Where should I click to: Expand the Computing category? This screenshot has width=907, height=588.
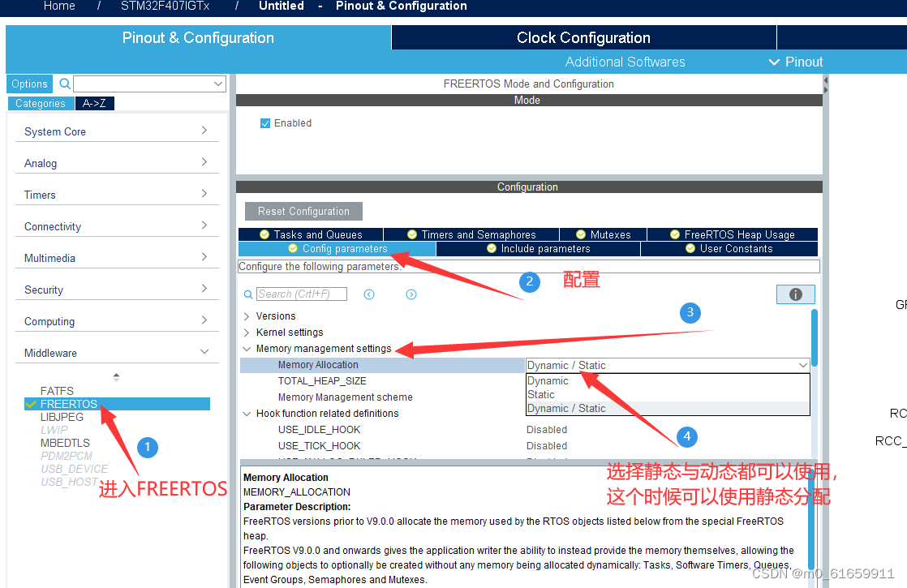(204, 320)
